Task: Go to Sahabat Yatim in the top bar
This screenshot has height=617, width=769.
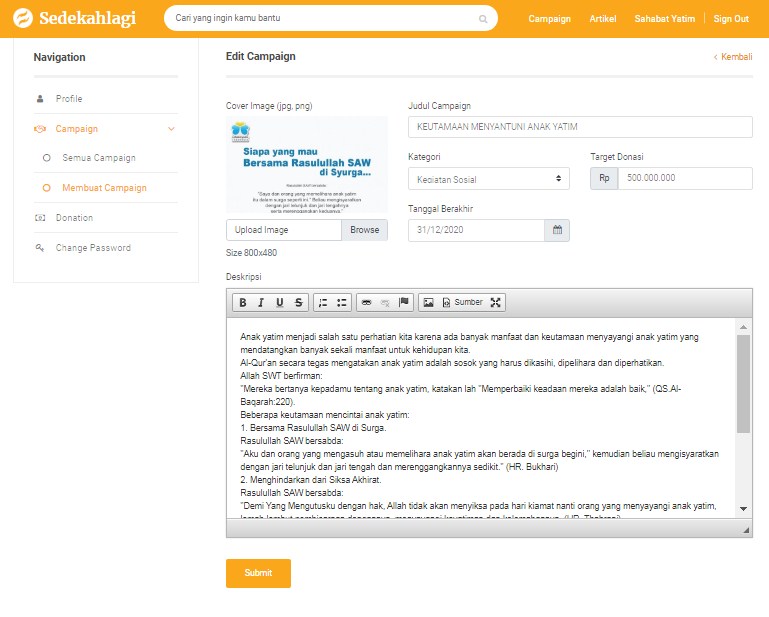Action: point(665,19)
